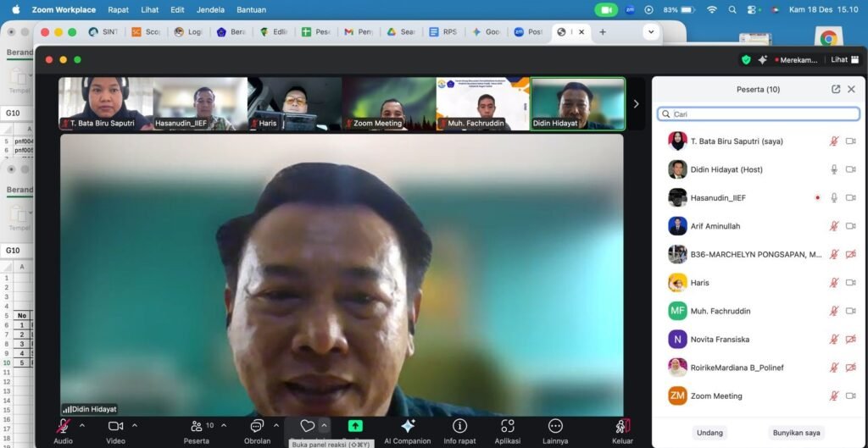Open AI Companion from the toolbar

click(x=407, y=427)
